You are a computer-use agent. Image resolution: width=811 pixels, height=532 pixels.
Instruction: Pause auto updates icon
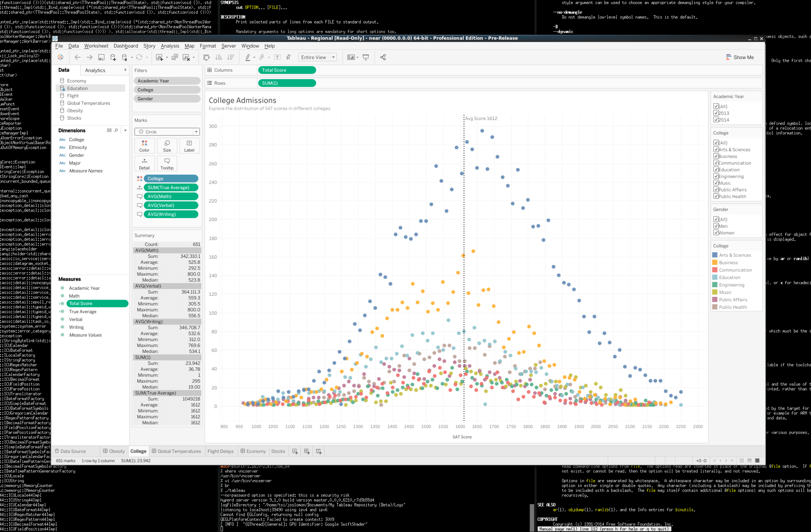125,57
